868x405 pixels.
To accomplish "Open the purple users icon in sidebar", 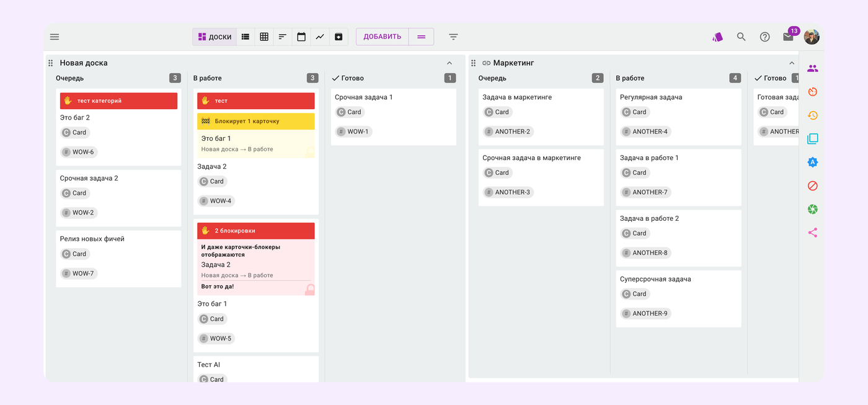I will click(x=812, y=68).
